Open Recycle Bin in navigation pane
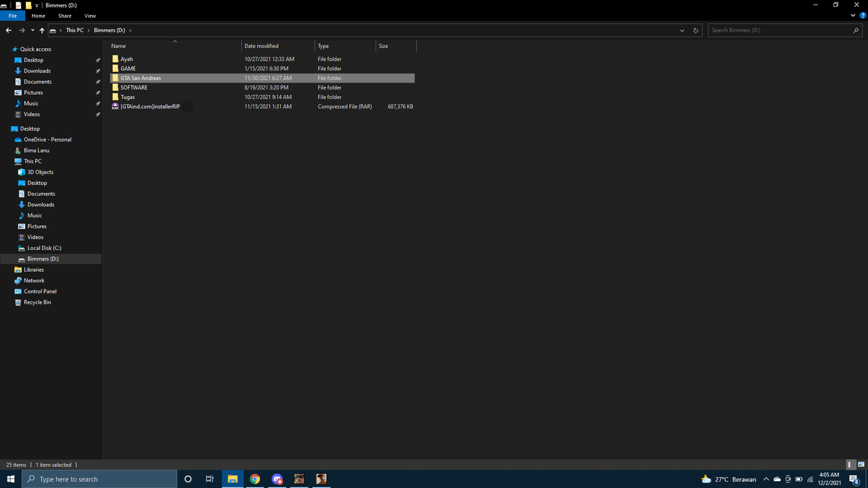 [x=37, y=302]
